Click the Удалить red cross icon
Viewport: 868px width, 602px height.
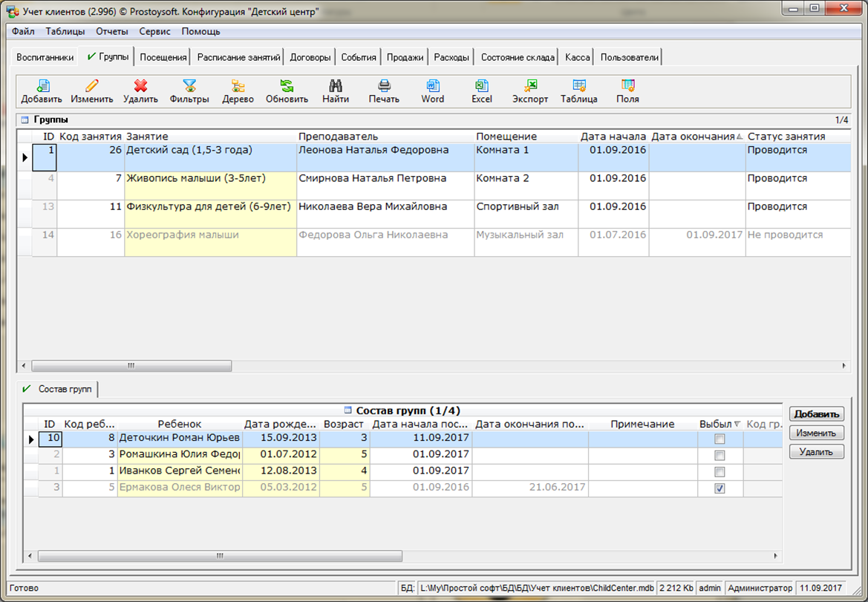[x=140, y=86]
